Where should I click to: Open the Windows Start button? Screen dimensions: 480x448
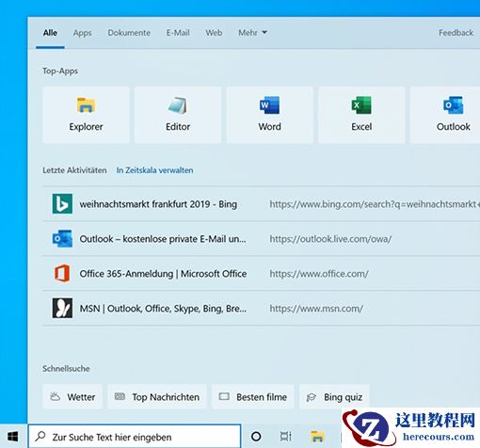[13, 437]
